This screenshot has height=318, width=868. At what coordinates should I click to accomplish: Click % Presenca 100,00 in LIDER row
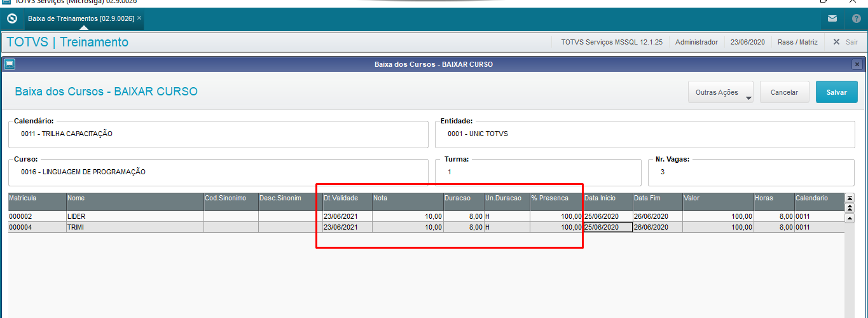[556, 216]
